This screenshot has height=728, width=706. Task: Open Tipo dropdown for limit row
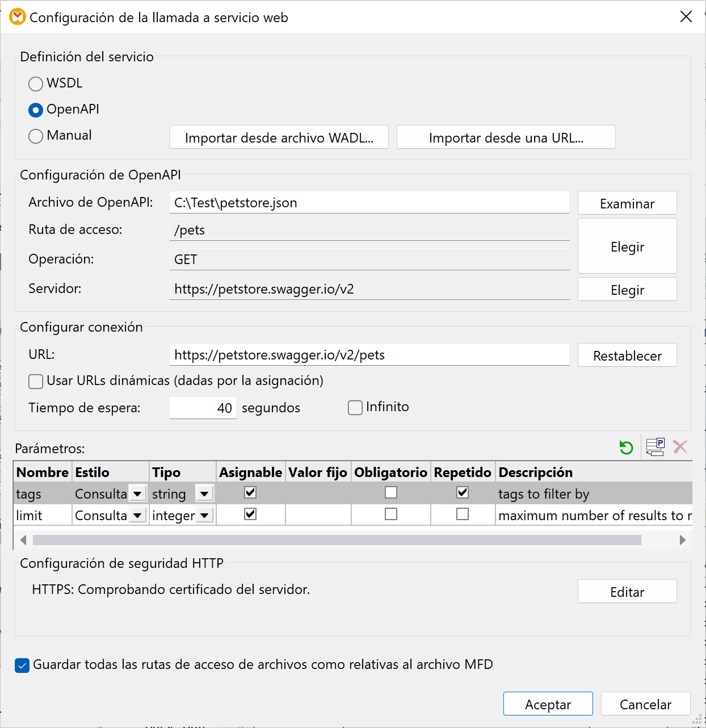(204, 516)
